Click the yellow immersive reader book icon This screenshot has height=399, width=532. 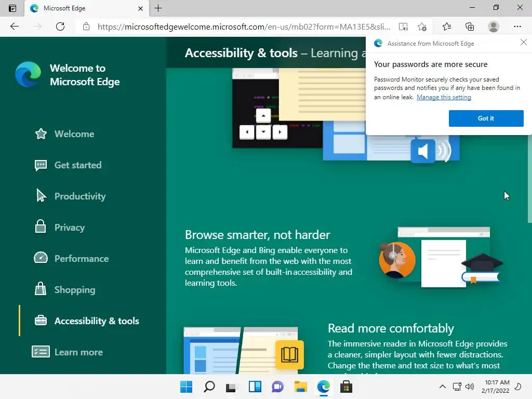289,354
